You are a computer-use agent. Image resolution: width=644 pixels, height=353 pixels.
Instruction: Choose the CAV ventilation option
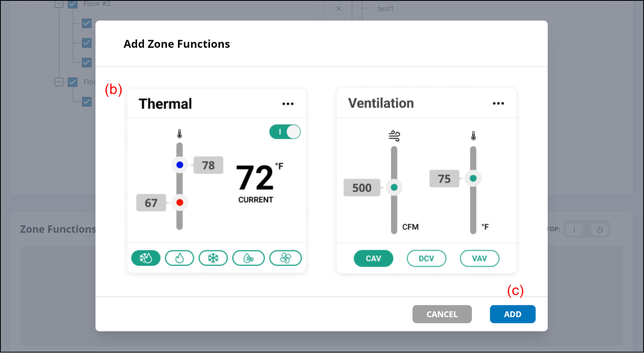pyautogui.click(x=373, y=259)
